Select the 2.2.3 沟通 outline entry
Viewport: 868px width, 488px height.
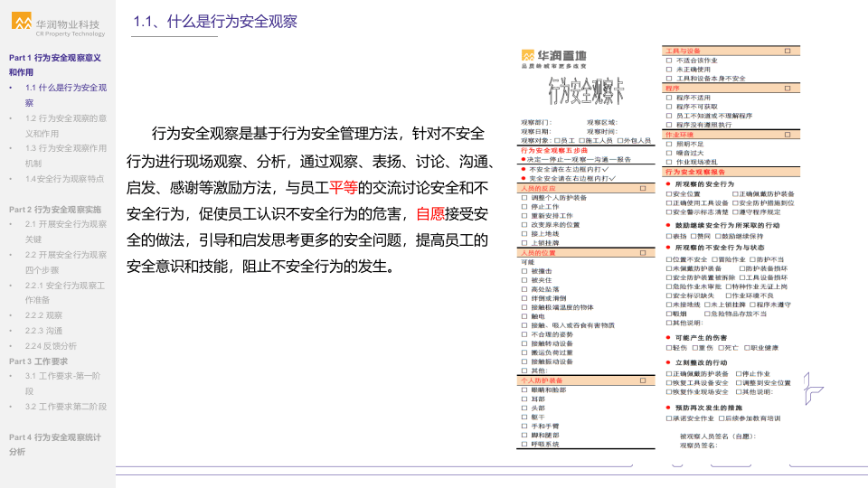coord(43,331)
